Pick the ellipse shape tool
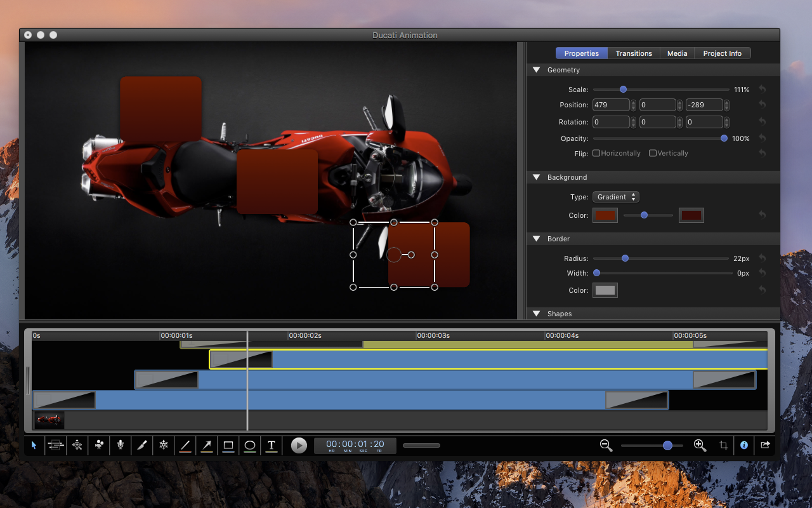The height and width of the screenshot is (508, 812). [x=250, y=446]
